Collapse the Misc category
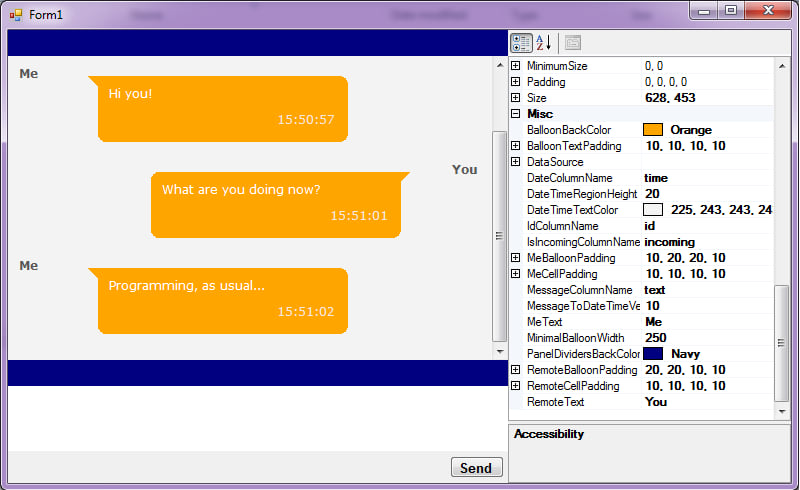Screen dimensions: 800x490 tap(516, 114)
